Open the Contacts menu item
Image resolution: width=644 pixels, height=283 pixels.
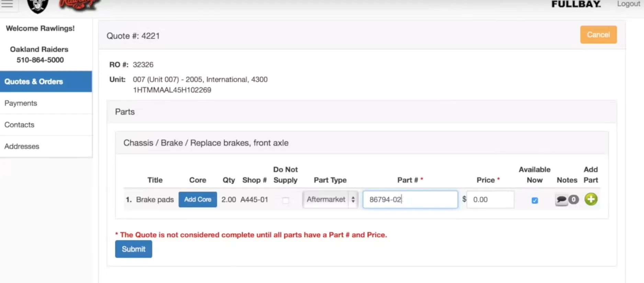19,125
